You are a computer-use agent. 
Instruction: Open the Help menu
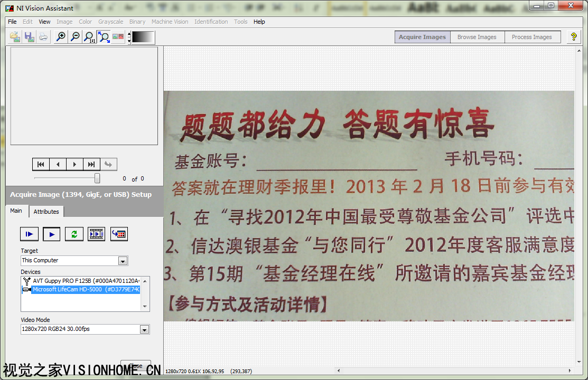click(259, 22)
